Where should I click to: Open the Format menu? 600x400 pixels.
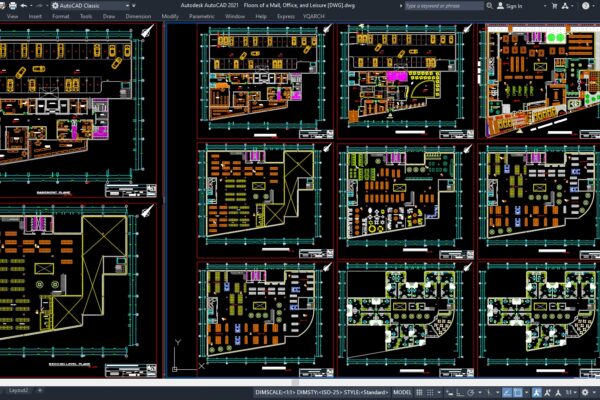pos(61,16)
